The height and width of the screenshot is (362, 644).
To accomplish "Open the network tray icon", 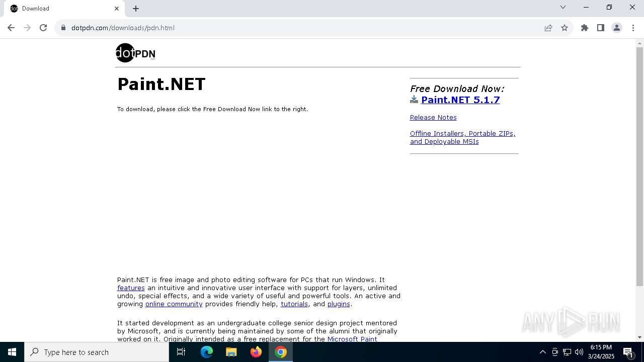I will point(567,352).
